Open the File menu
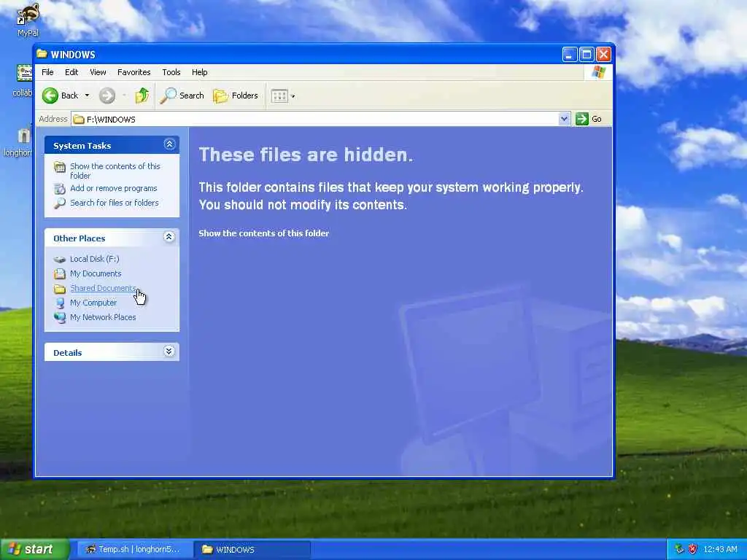 (47, 72)
